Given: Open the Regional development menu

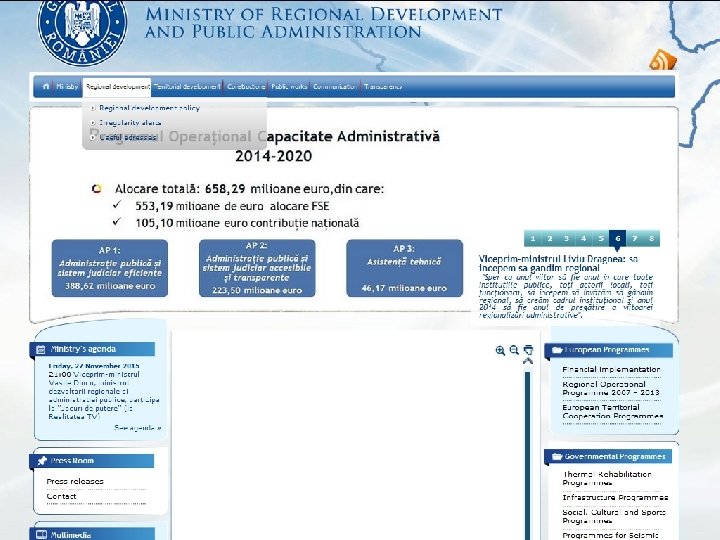Looking at the screenshot, I should tap(118, 86).
